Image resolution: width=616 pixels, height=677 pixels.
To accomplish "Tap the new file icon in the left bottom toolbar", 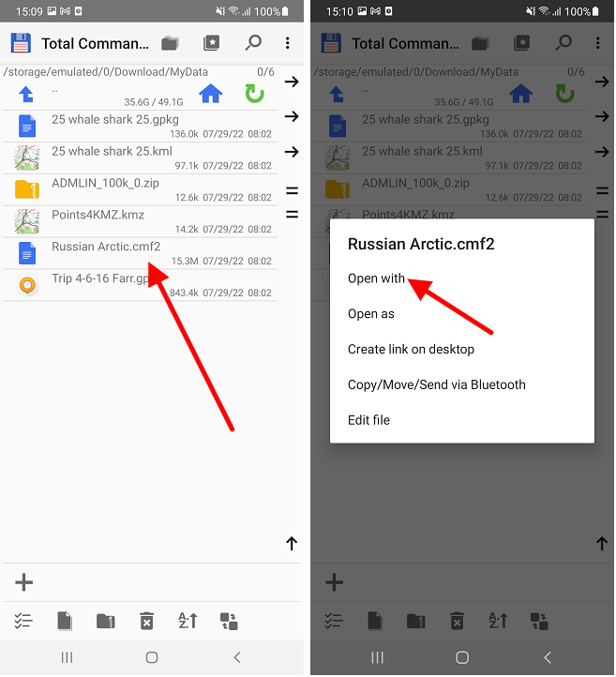I will [65, 621].
